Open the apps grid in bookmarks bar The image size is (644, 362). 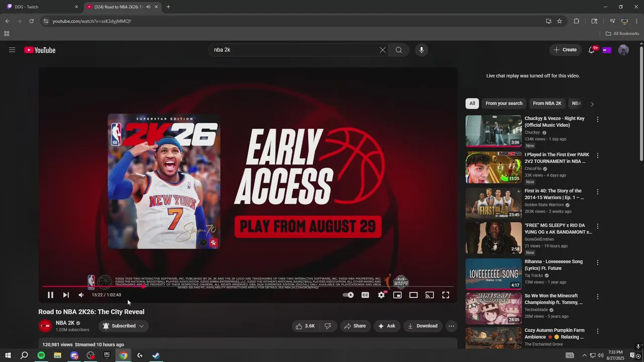[7, 34]
